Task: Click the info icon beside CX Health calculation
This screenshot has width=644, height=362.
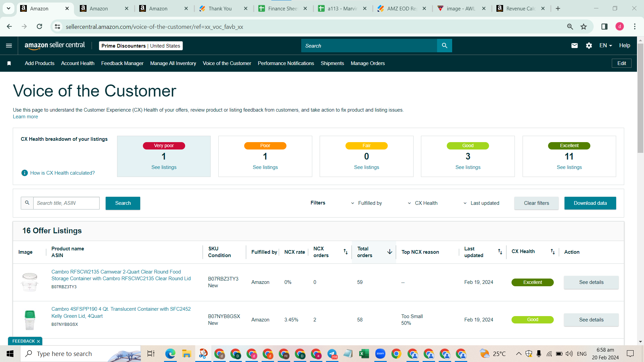Action: pyautogui.click(x=24, y=173)
